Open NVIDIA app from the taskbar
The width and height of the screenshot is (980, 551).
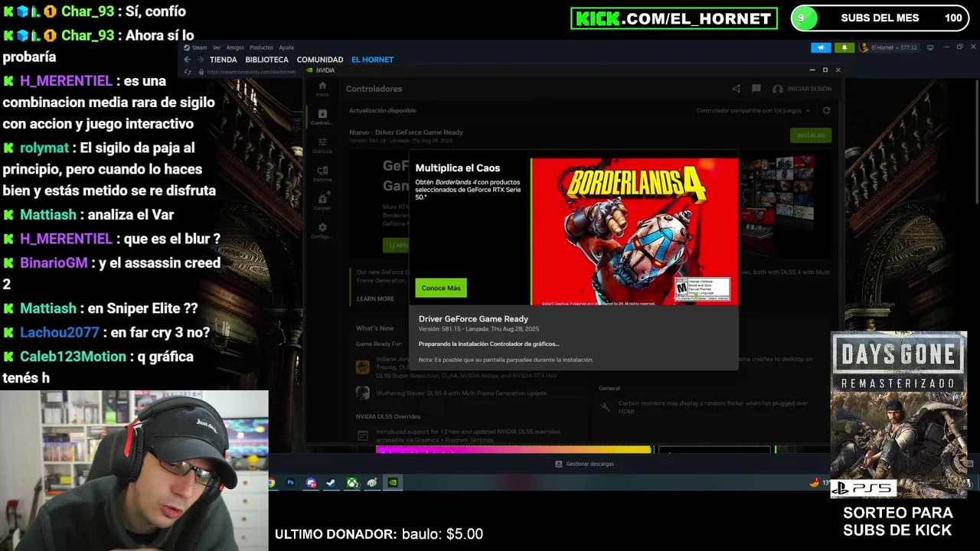392,483
